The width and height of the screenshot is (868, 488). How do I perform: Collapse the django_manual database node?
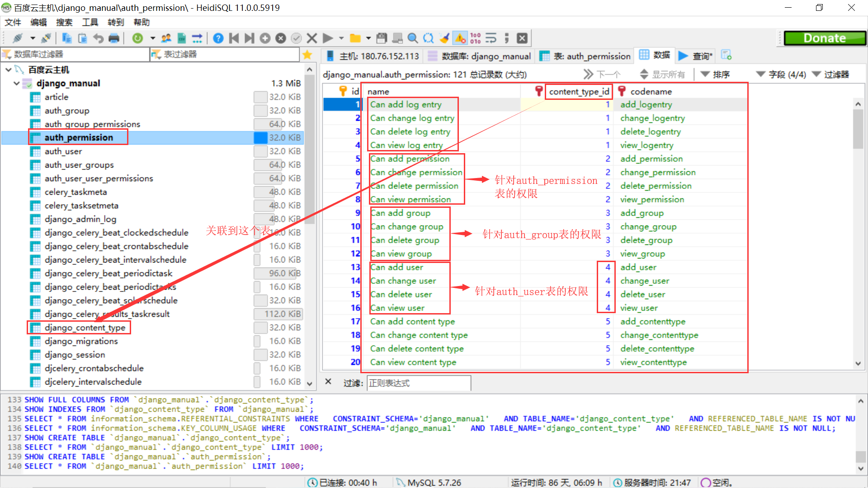click(16, 83)
